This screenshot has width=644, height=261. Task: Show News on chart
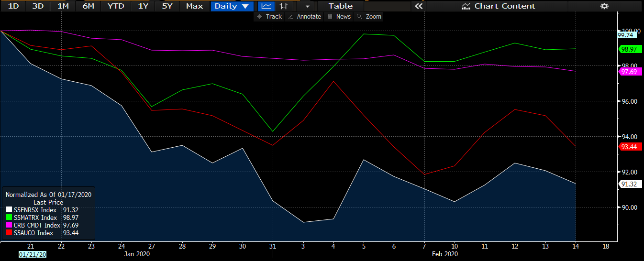tap(340, 16)
